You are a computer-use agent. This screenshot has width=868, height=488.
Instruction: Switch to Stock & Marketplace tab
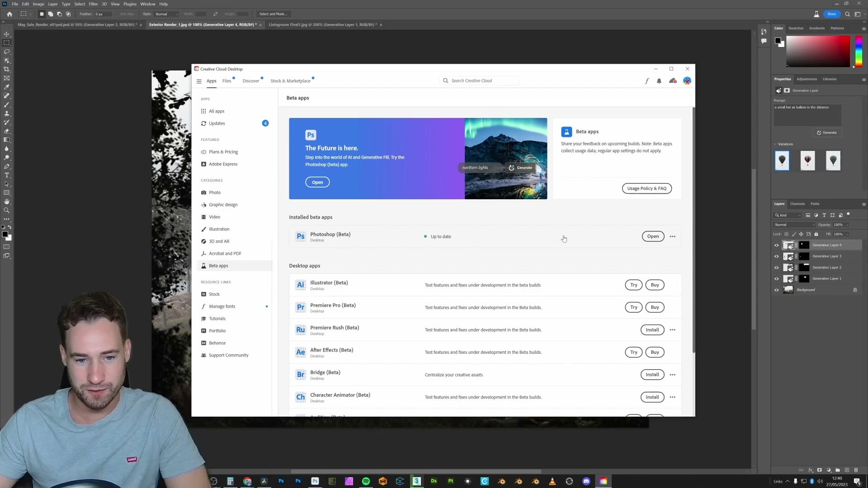(290, 81)
